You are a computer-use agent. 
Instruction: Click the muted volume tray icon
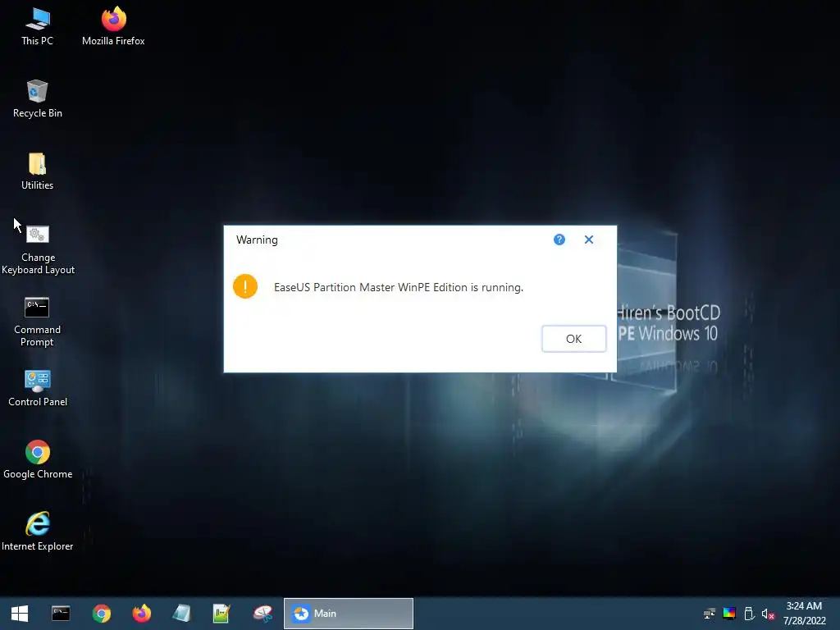[768, 614]
